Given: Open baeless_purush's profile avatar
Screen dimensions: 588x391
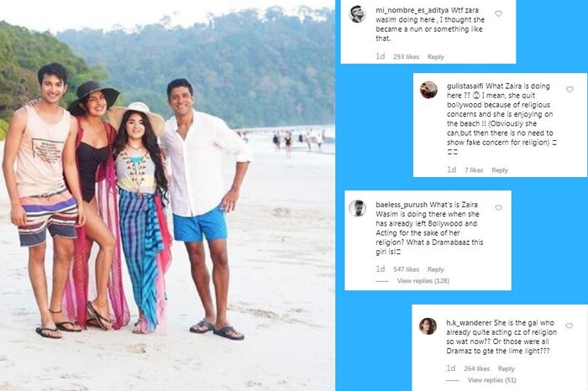Looking at the screenshot, I should [358, 208].
